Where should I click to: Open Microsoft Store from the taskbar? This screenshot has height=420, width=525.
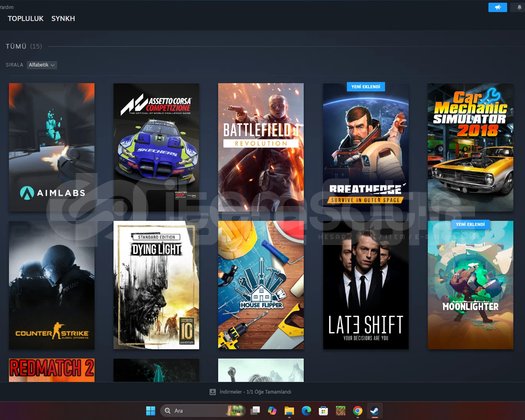coord(323,411)
